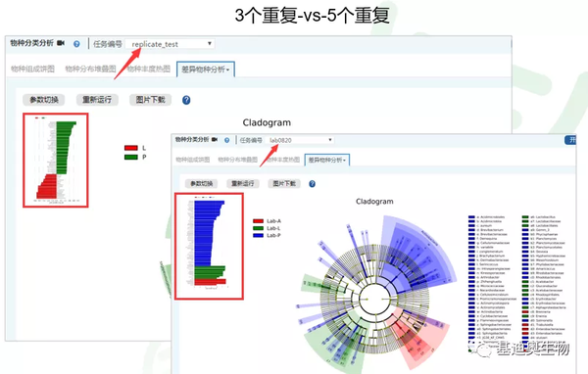Click the 物种分类分析 title in lab0820 window

click(192, 139)
